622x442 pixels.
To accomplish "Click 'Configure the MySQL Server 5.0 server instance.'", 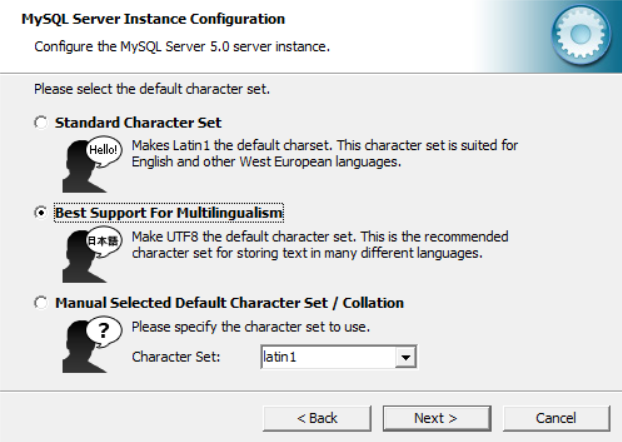I will [182, 47].
